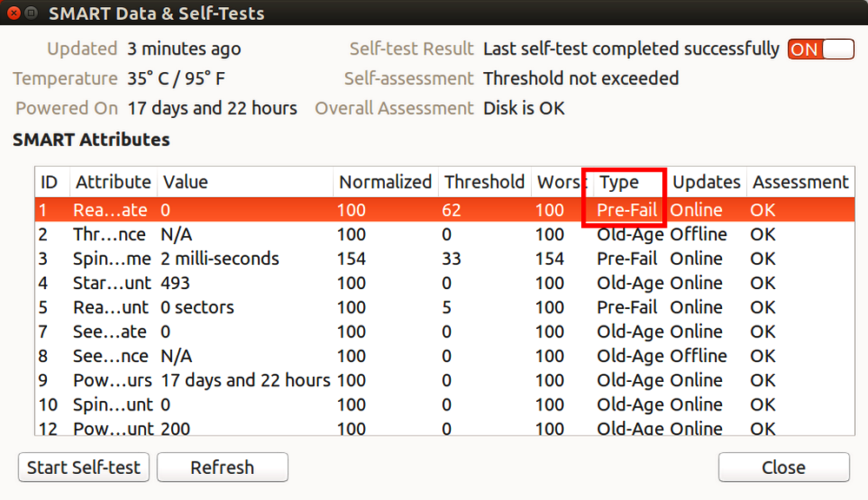Sort attributes by ID column

[x=52, y=182]
